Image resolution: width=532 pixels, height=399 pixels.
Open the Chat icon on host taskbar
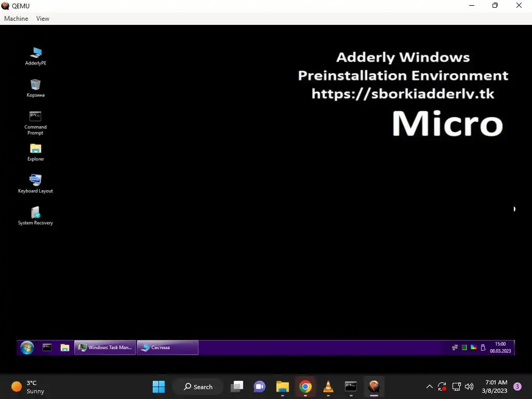260,387
